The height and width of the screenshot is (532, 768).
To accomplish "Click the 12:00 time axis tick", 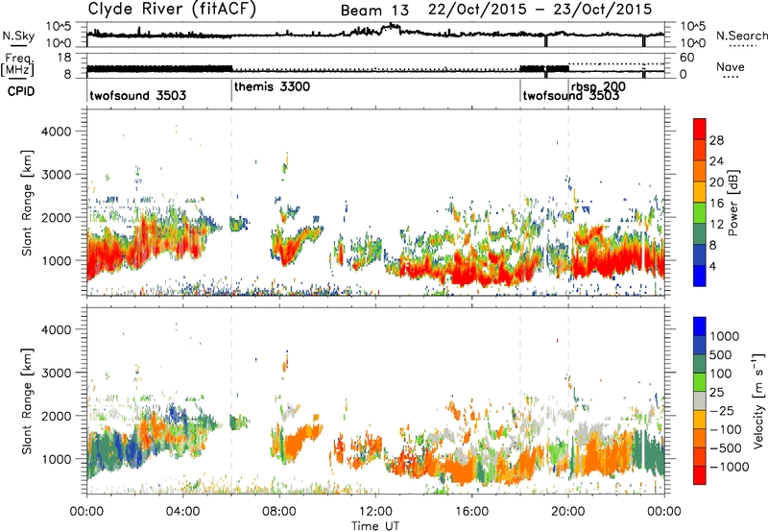I will (x=375, y=512).
